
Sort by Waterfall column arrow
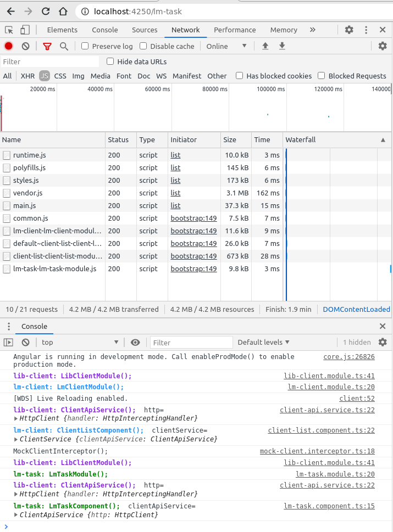click(383, 140)
